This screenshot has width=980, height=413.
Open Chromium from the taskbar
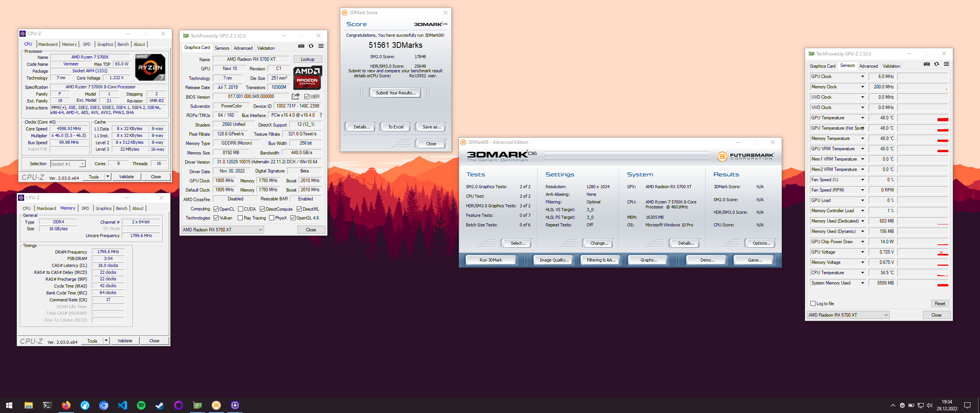tap(103, 405)
